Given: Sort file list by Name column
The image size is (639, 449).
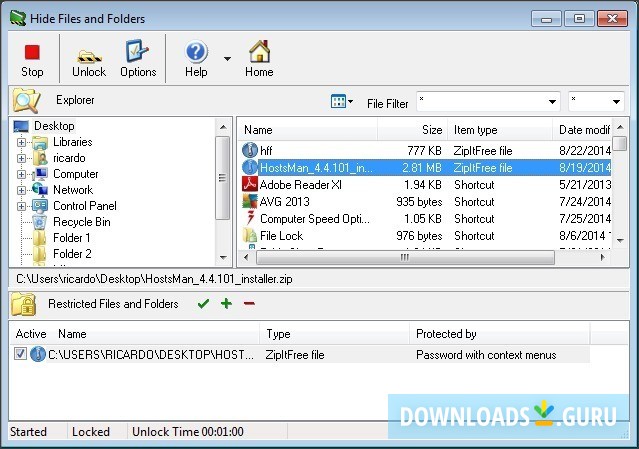Looking at the screenshot, I should (x=308, y=130).
